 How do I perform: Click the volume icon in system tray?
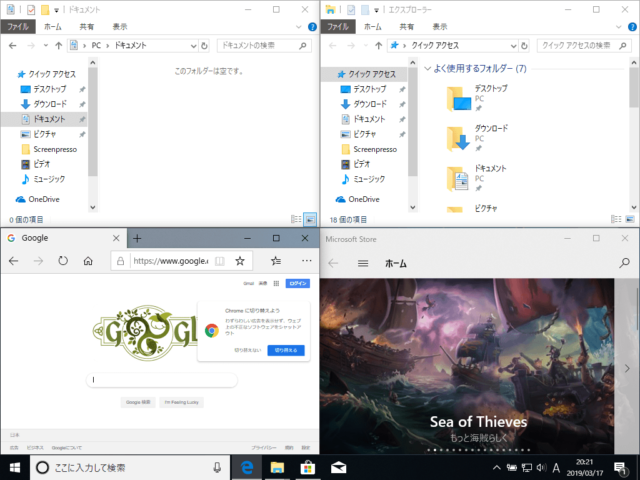click(541, 467)
